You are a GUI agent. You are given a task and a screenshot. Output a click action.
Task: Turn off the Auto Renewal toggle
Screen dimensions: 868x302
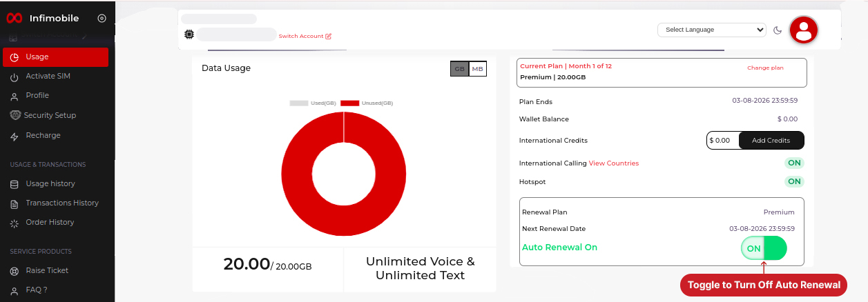tap(763, 248)
